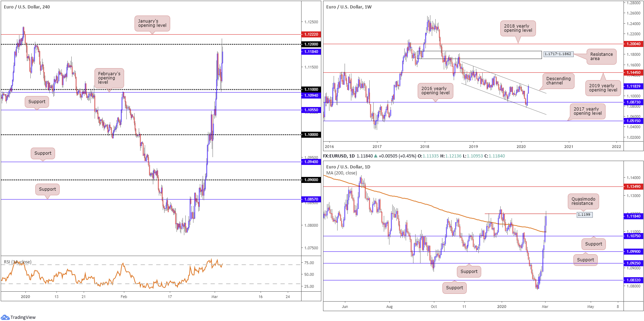Image resolution: width=644 pixels, height=321 pixels.
Task: Click the '1.1199' level label
Action: pyautogui.click(x=584, y=215)
